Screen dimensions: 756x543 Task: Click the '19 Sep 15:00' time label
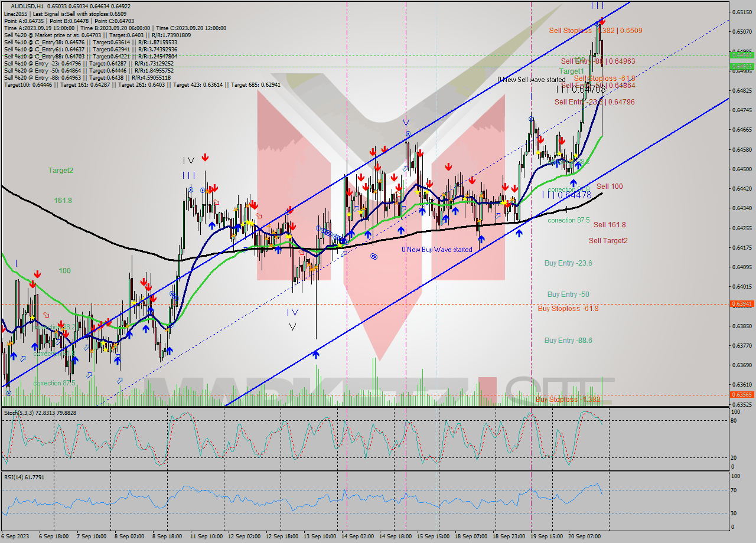coord(546,537)
